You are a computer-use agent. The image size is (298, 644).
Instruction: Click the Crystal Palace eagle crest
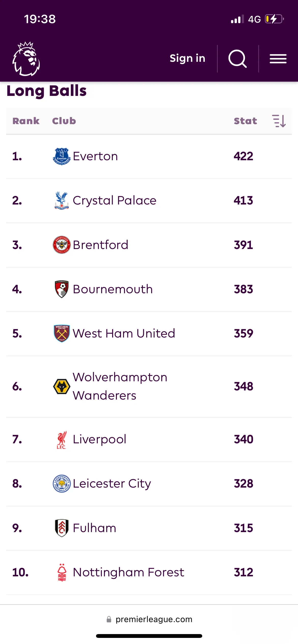(x=62, y=200)
